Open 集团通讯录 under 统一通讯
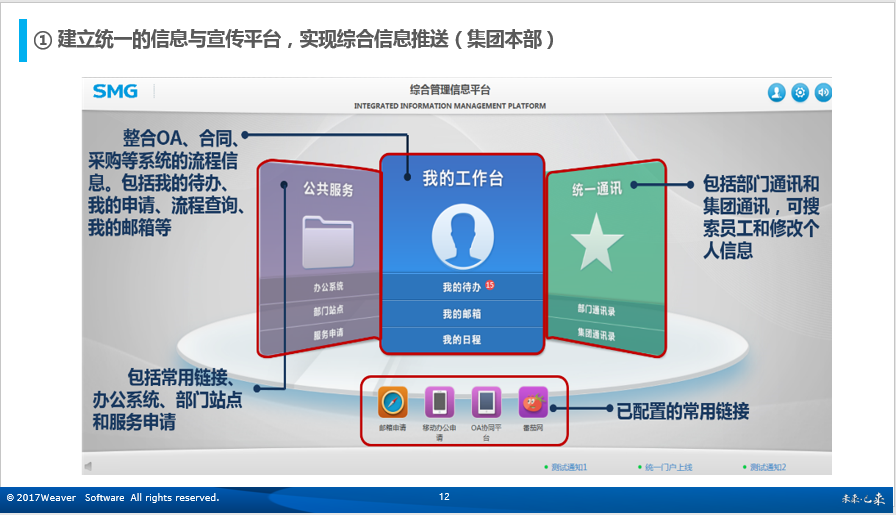 (597, 334)
